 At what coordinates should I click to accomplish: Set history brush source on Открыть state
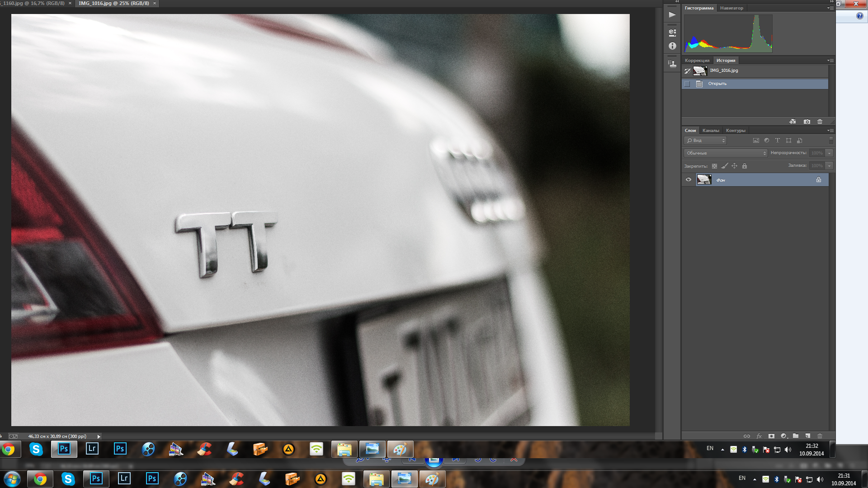687,84
